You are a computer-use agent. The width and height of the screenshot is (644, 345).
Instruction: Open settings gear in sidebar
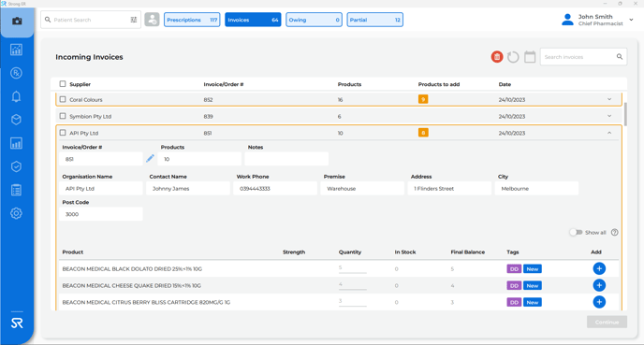pos(16,213)
